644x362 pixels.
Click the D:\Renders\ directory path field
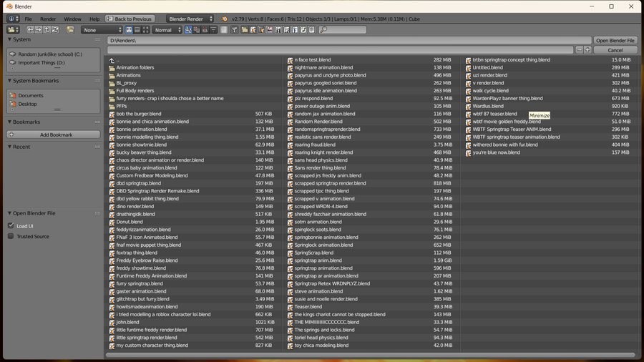click(349, 40)
